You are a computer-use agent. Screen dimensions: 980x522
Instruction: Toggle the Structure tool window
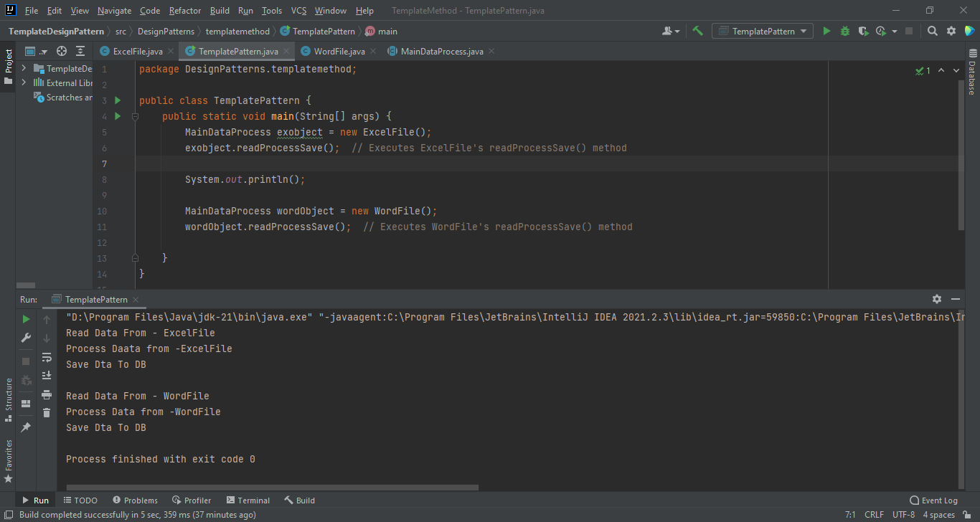(8, 399)
